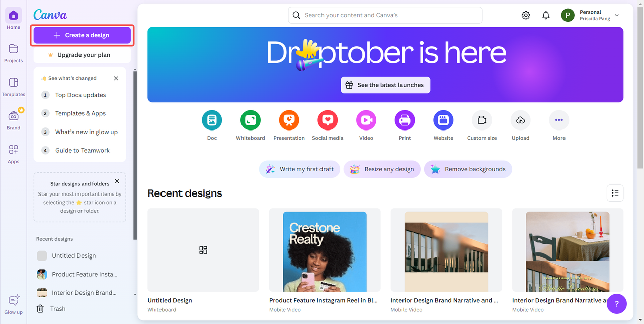Expand the More design types button
This screenshot has height=324, width=644.
[559, 120]
